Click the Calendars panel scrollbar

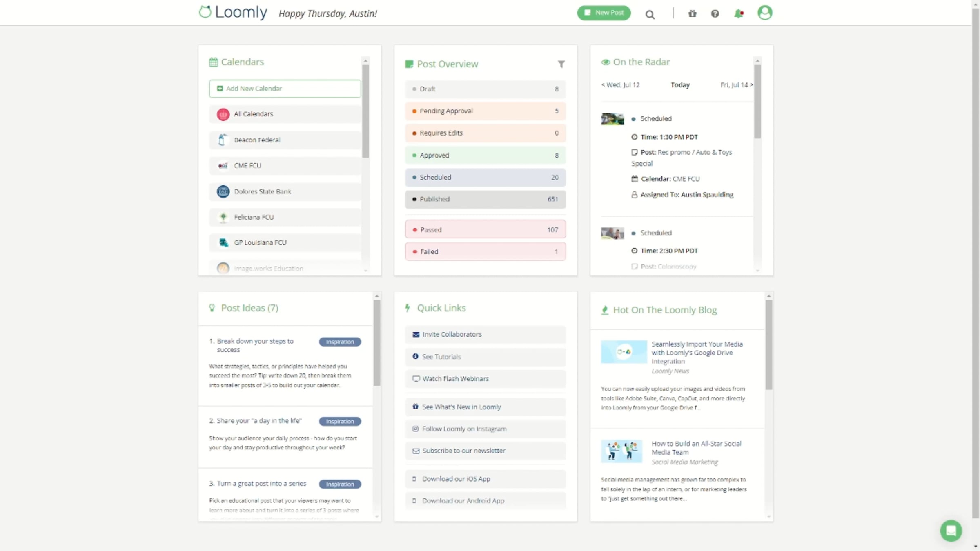365,111
